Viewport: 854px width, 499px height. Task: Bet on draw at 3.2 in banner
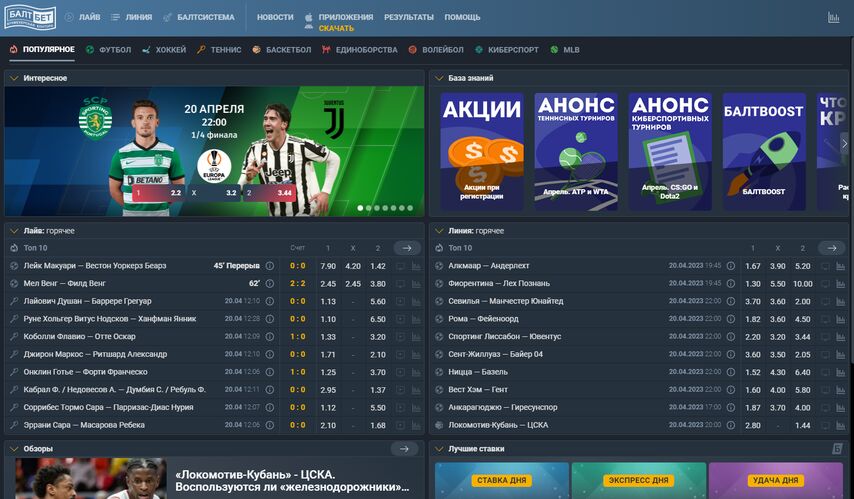pyautogui.click(x=214, y=193)
